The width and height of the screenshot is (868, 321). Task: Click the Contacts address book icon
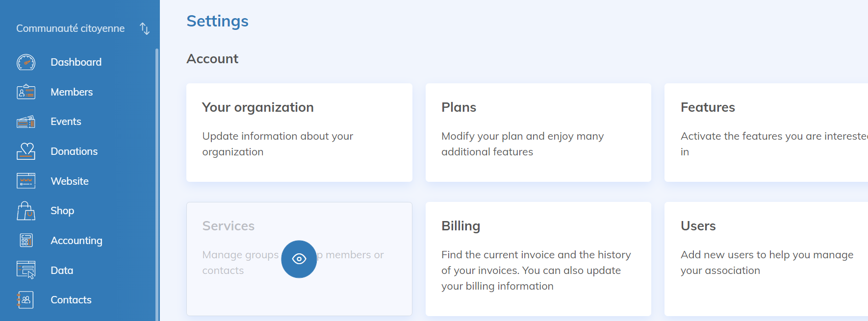tap(26, 300)
